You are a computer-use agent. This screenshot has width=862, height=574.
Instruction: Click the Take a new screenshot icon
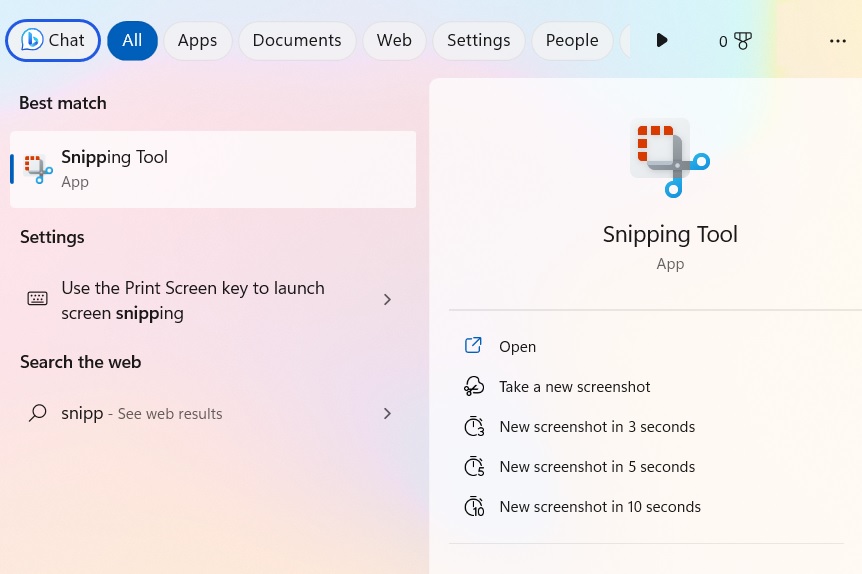coord(474,386)
